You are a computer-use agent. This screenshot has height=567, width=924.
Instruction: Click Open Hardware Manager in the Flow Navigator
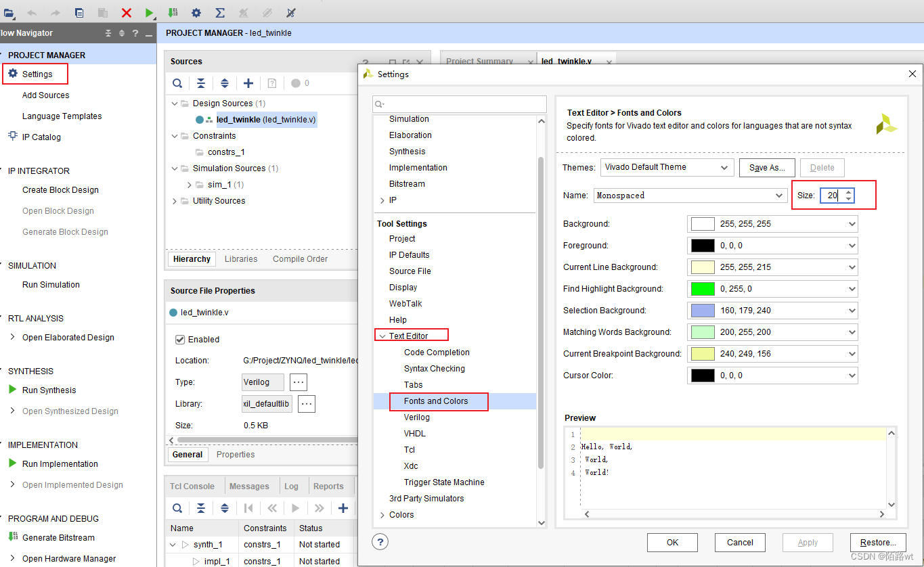[x=69, y=559]
